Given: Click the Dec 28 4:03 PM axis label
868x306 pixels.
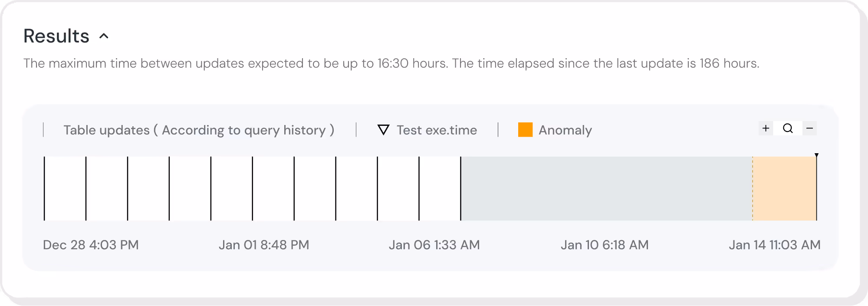Looking at the screenshot, I should [91, 245].
